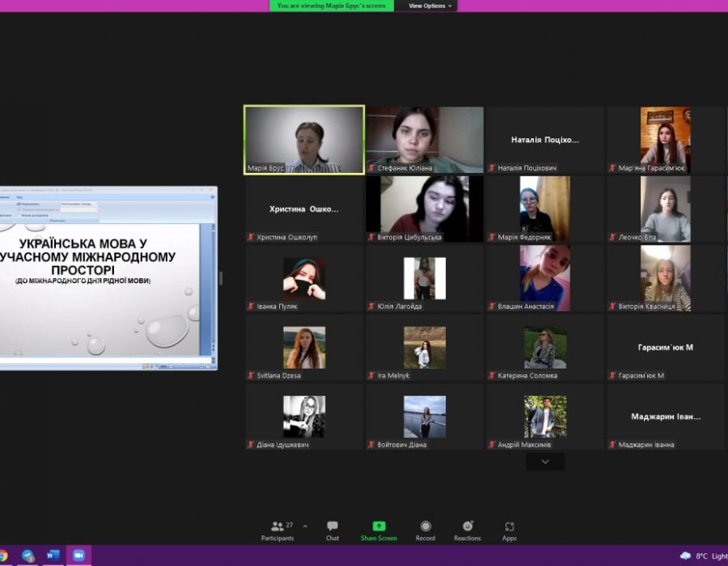Screen dimensions: 728x566
Task: Click Telegram icon in the taskbar
Action: [28, 555]
